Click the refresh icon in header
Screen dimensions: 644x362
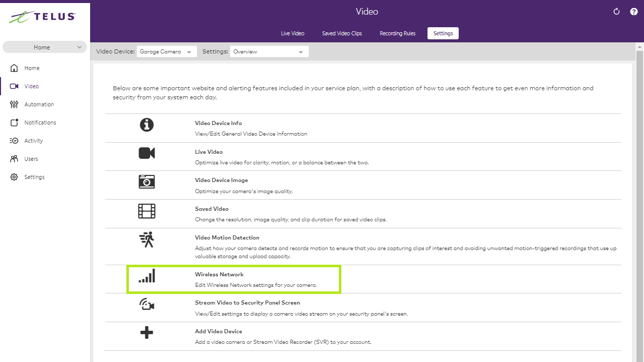pyautogui.click(x=616, y=12)
